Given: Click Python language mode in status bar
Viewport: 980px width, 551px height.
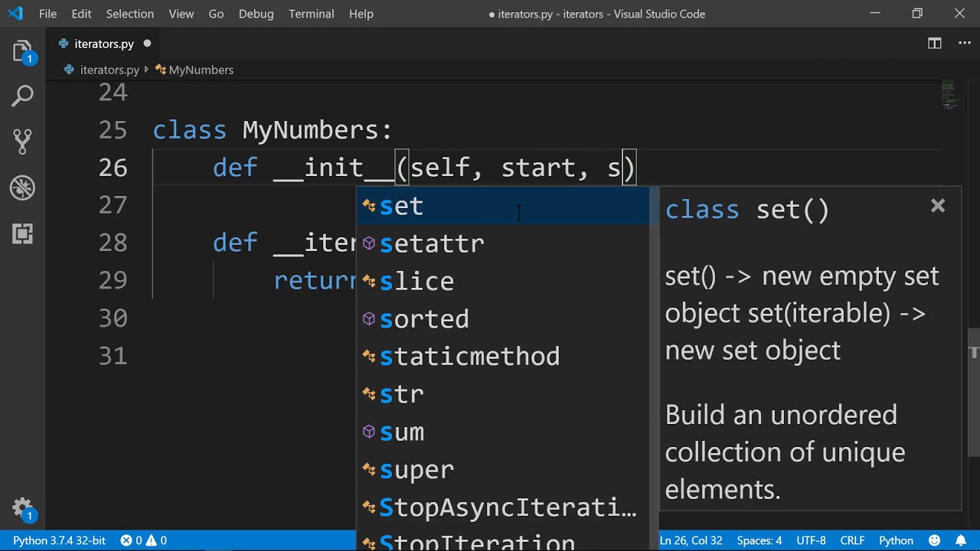Looking at the screenshot, I should [x=896, y=540].
